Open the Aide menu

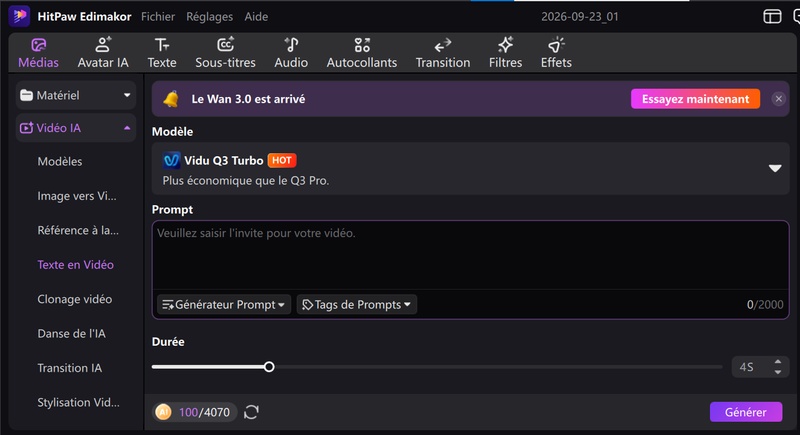[256, 17]
